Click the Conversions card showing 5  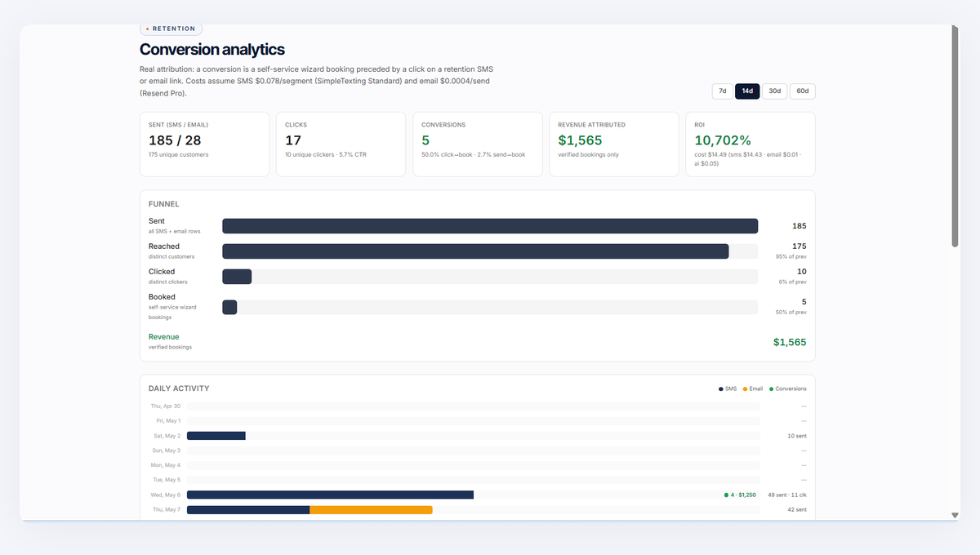477,144
